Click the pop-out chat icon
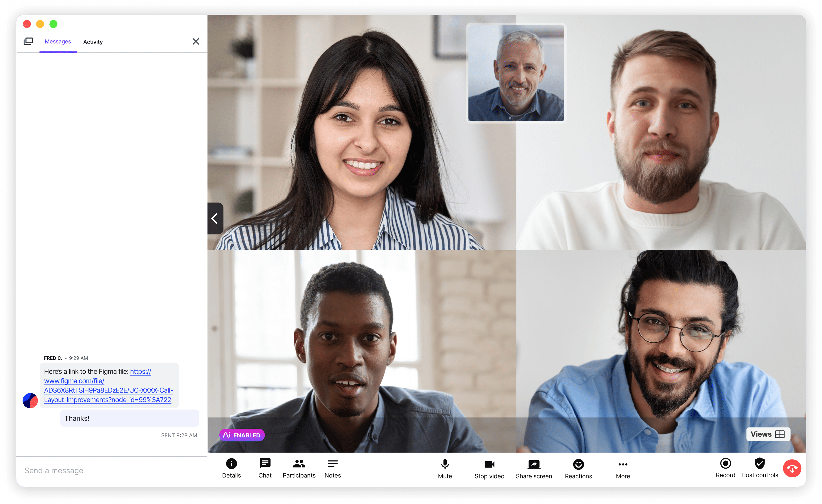The height and width of the screenshot is (504, 822). 29,41
